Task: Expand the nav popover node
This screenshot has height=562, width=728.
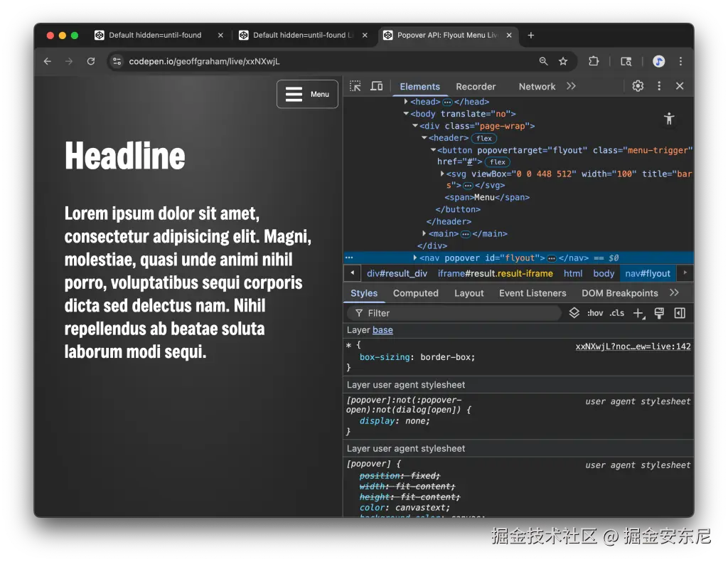Action: tap(414, 258)
